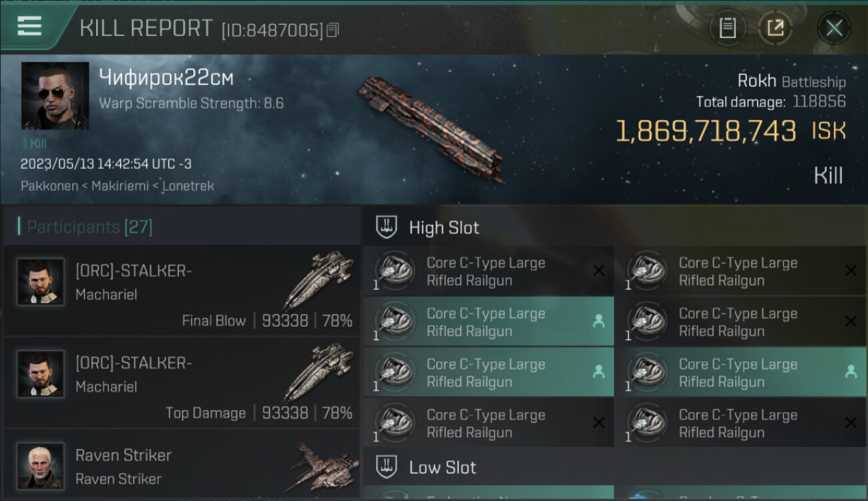868x501 pixels.
Task: Open Final Blow pilot's portrait
Action: pyautogui.click(x=41, y=282)
